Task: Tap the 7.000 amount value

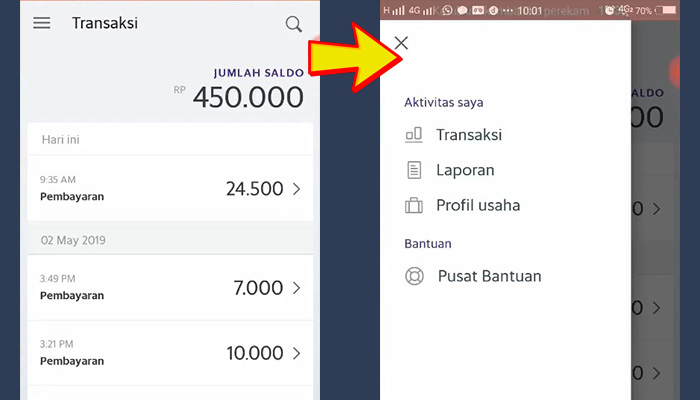Action: coord(258,288)
